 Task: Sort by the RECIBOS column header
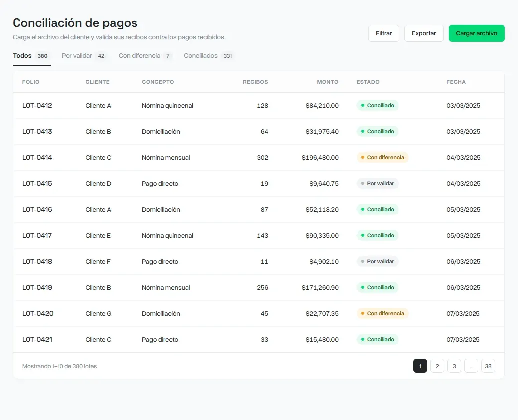(x=255, y=82)
